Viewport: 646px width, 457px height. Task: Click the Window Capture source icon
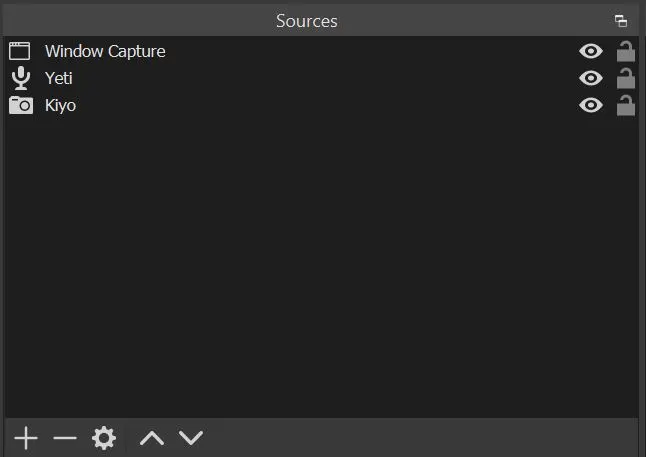(x=20, y=51)
